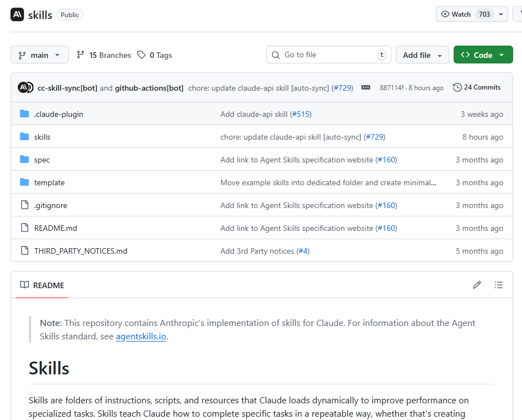Open commit hash 887114f
The width and height of the screenshot is (522, 420).
(x=392, y=87)
